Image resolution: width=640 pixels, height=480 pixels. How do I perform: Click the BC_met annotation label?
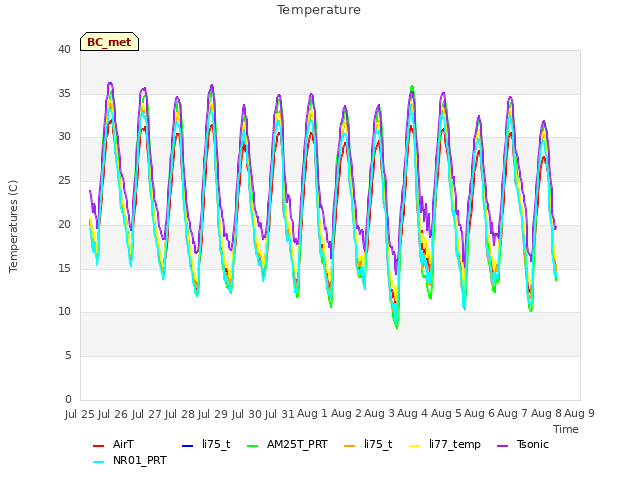(x=109, y=42)
